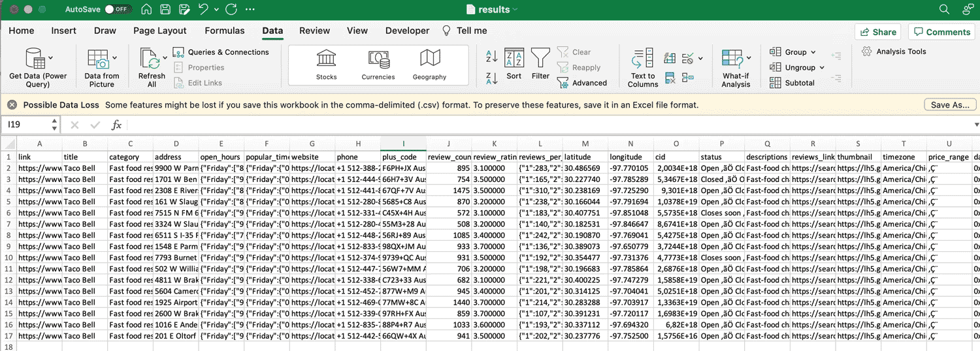Click the select-all corner triangle
The height and width of the screenshot is (351, 980).
(x=8, y=144)
